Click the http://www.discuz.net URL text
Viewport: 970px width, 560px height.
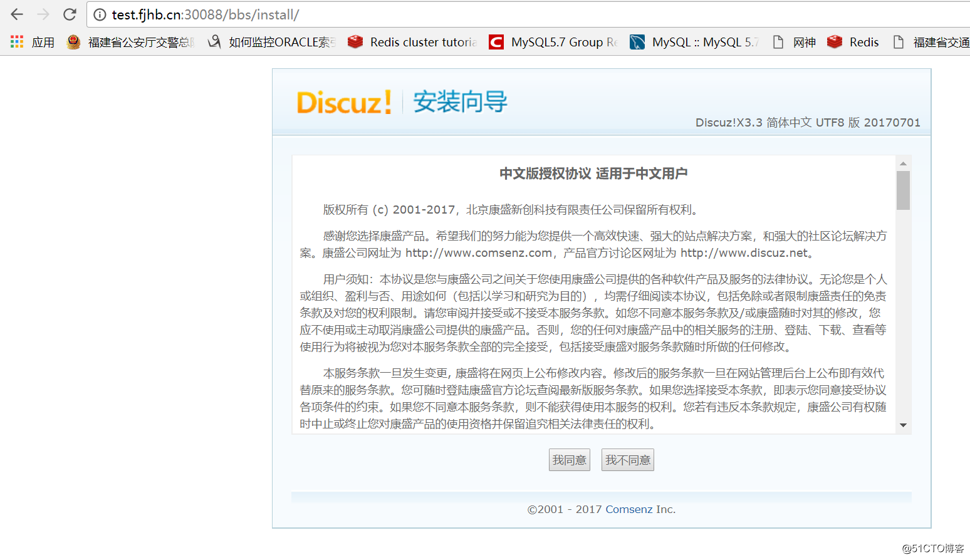pos(744,253)
